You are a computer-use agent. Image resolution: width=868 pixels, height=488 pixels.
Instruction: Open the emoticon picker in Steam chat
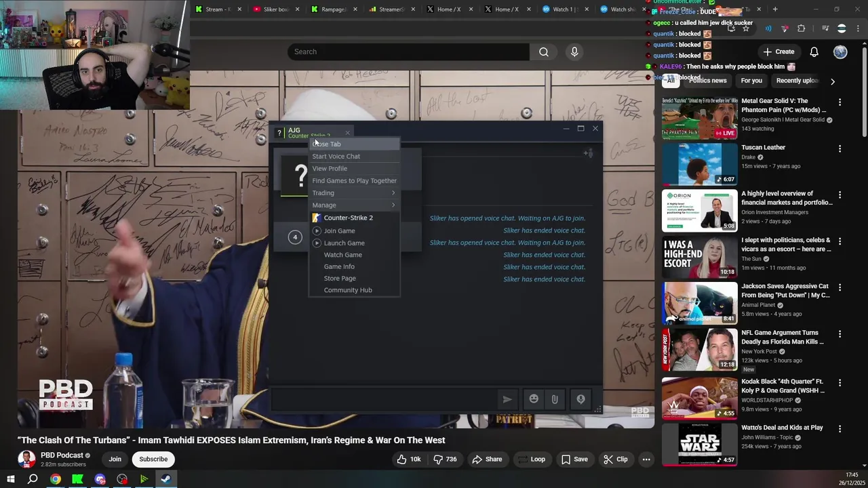pyautogui.click(x=534, y=399)
